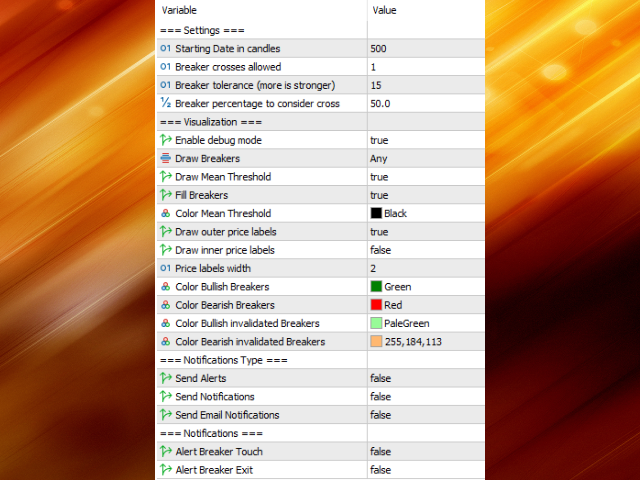Viewport: 640px width, 480px height.
Task: Click the orange swatch for invalidated Bearish Breakers
Action: point(376,342)
